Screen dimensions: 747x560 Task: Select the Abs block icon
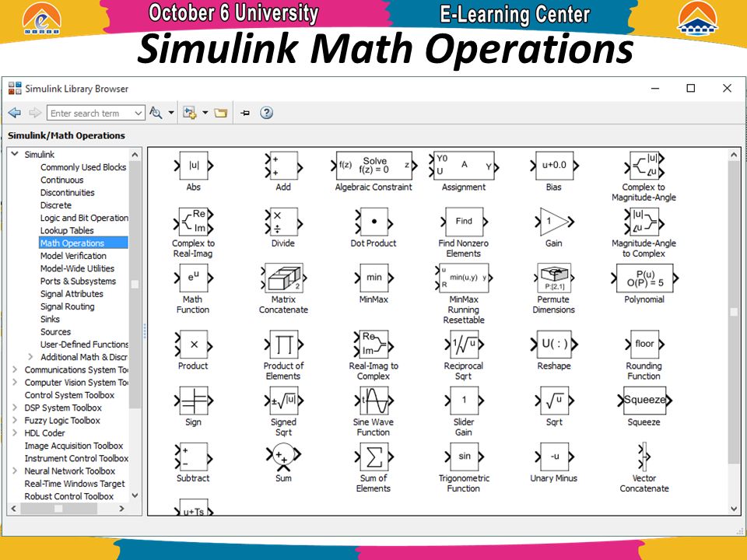[194, 165]
